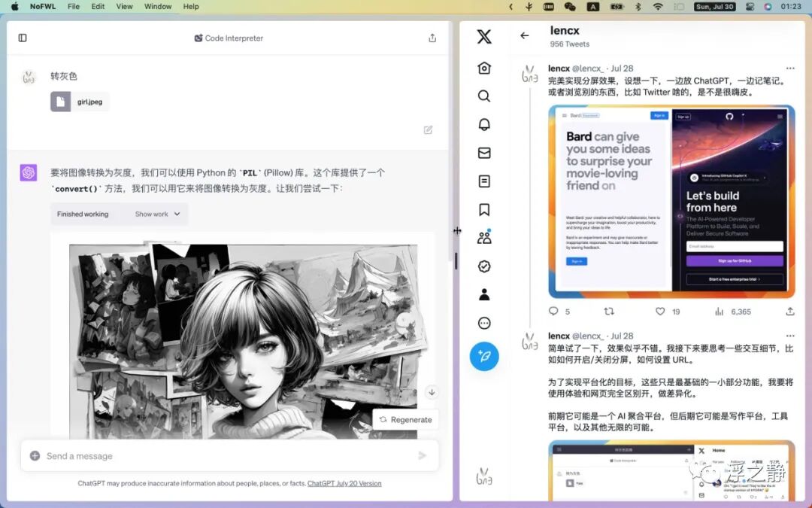
Task: Reply to the first tweet (5 comments)
Action: point(553,311)
